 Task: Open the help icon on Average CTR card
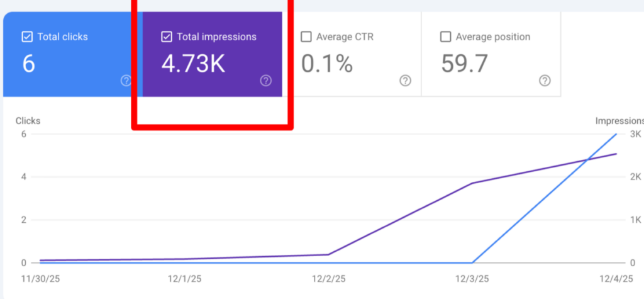[x=406, y=81]
